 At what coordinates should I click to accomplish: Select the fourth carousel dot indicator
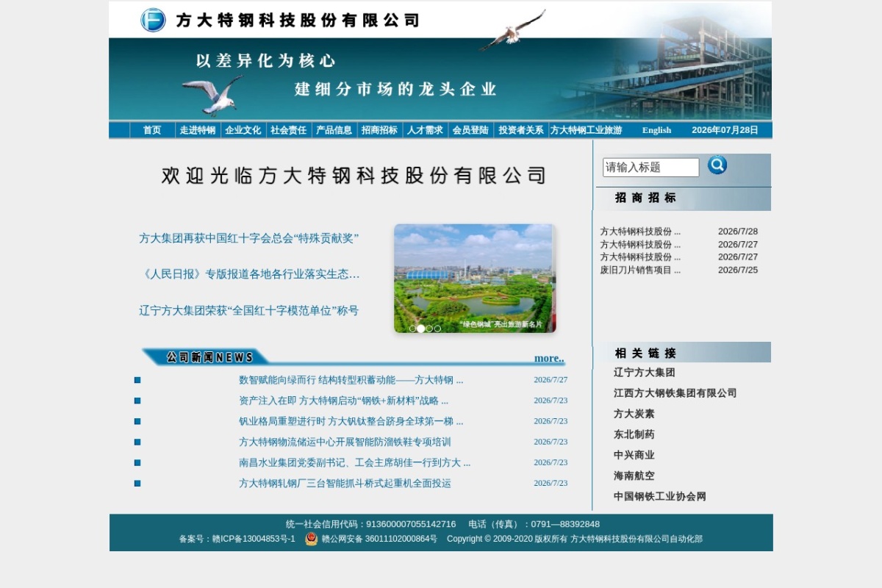click(x=437, y=329)
